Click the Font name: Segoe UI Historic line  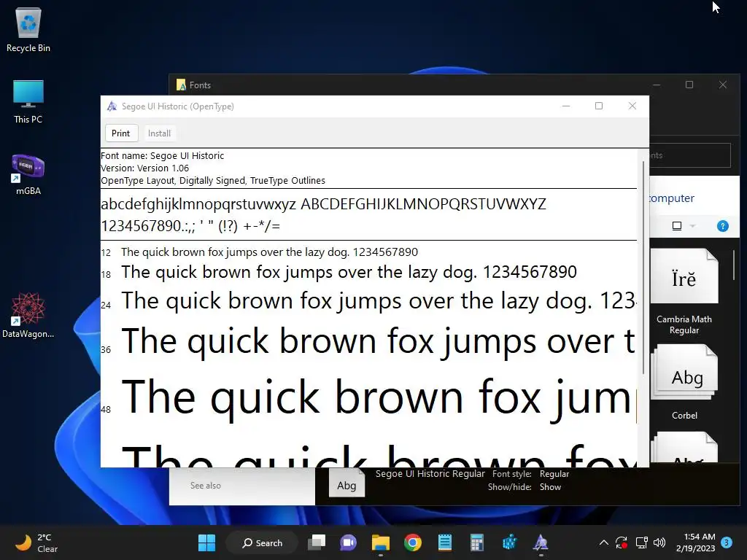163,156
